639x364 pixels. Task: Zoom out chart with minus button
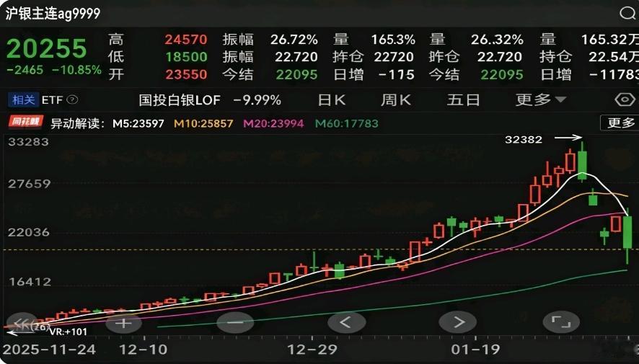[x=235, y=324]
